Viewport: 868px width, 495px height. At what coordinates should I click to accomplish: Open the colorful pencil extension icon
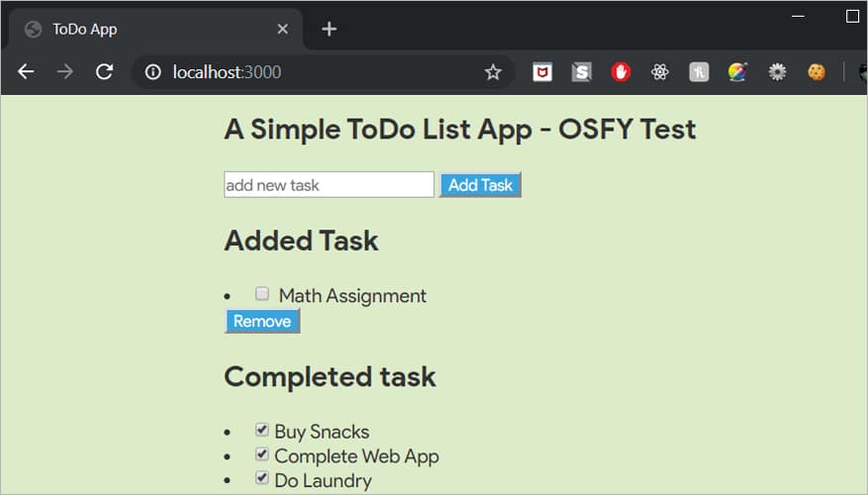pos(737,72)
